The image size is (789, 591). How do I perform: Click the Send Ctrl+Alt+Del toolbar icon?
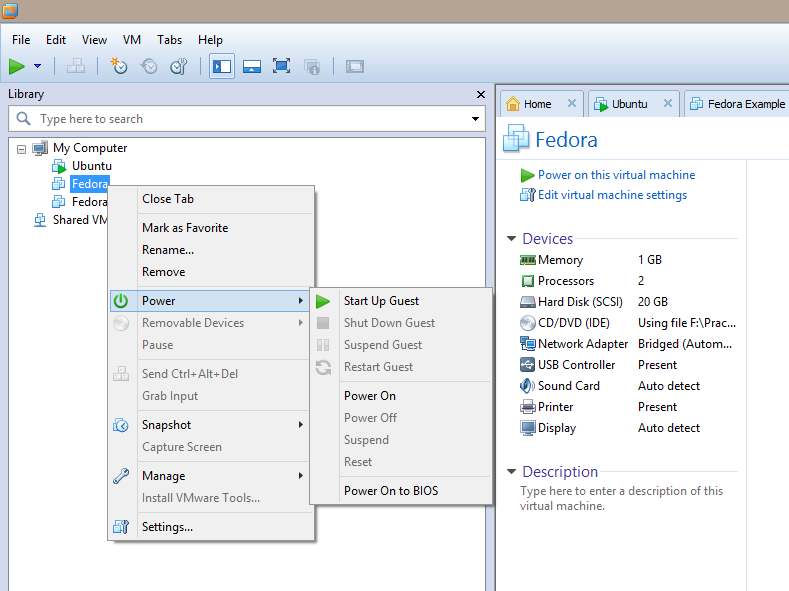(76, 66)
